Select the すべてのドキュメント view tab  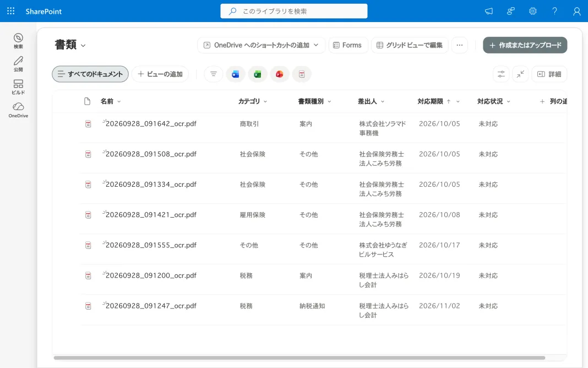click(x=90, y=74)
